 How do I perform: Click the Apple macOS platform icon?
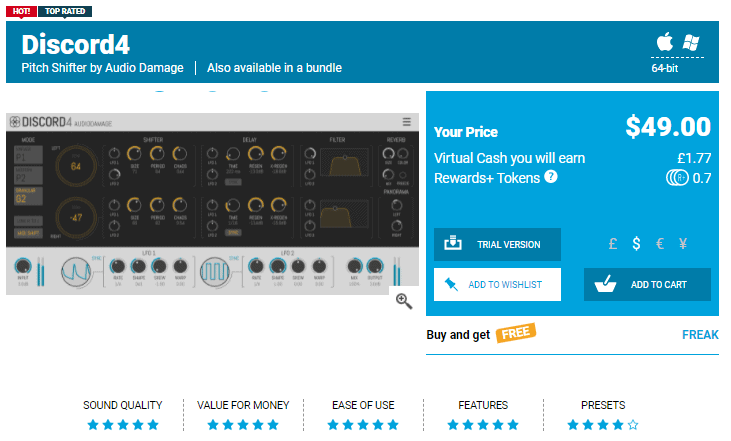pyautogui.click(x=665, y=42)
